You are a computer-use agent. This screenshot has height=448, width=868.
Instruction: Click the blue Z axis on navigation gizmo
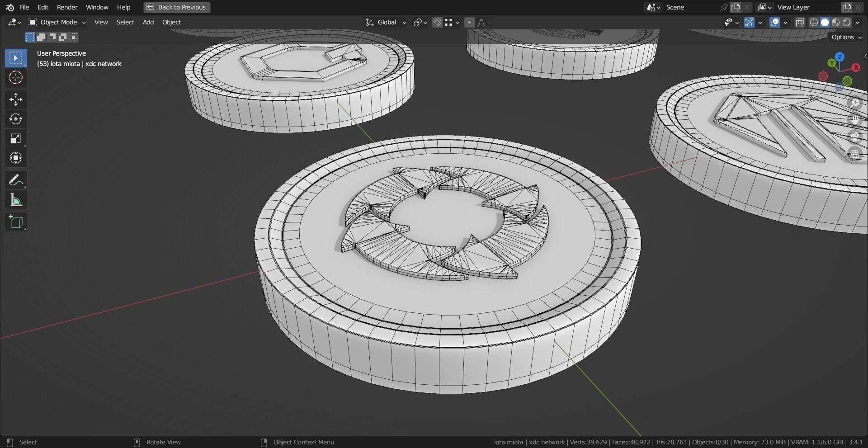pos(840,57)
